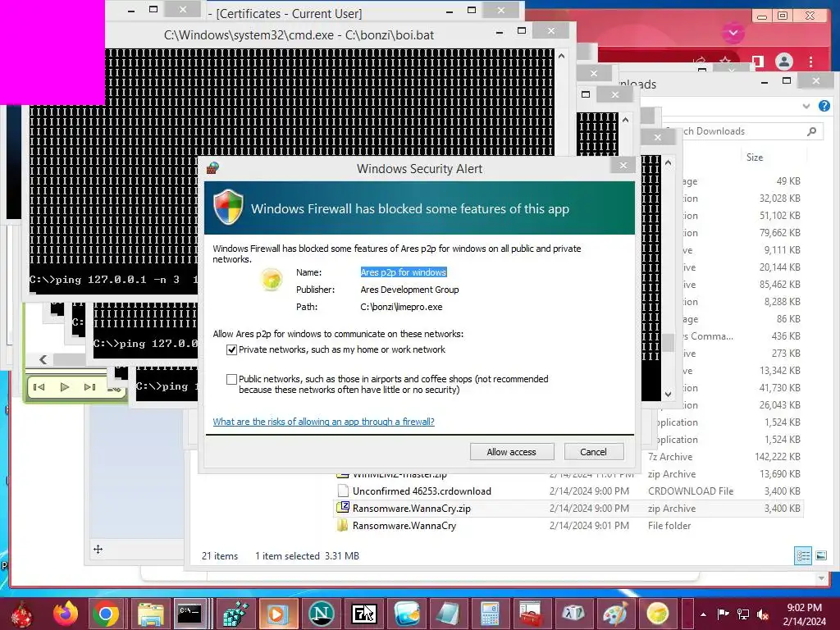Open the network tray icon
Viewport: 840px width, 630px height.
pyautogui.click(x=743, y=614)
